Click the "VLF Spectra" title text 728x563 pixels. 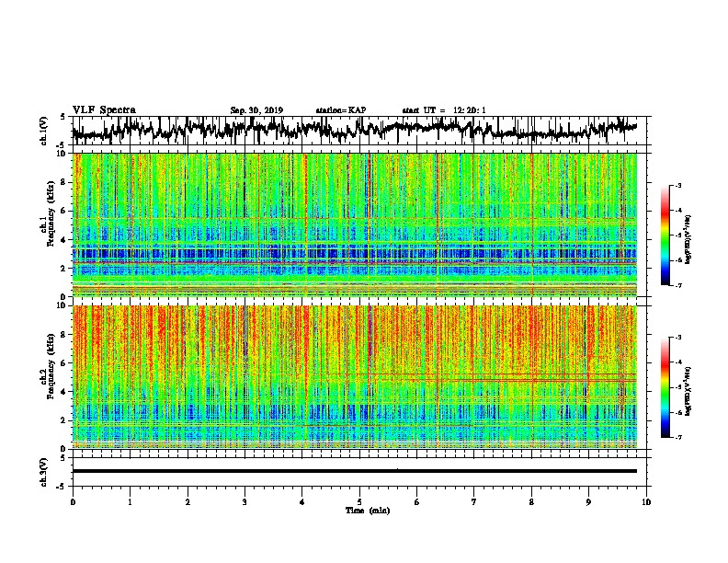point(104,110)
